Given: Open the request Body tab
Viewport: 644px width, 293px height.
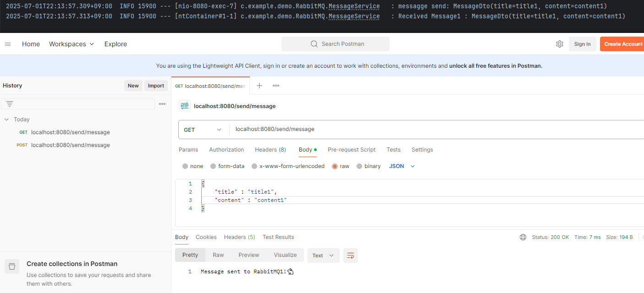Looking at the screenshot, I should (x=308, y=150).
